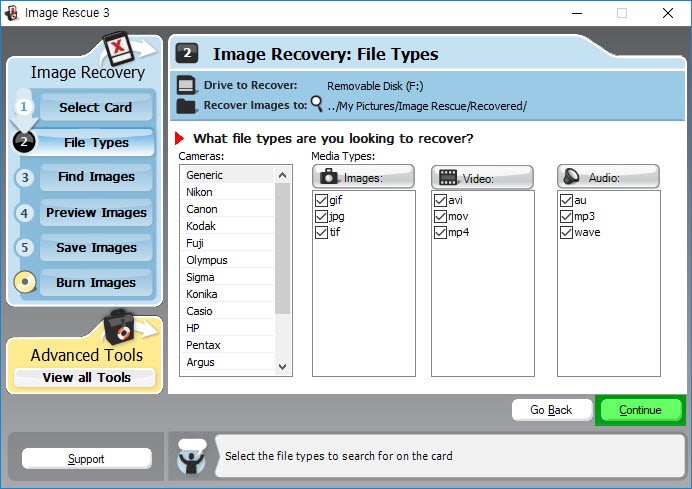Uncheck the gif file type
Screen dimensions: 692x489
(321, 200)
